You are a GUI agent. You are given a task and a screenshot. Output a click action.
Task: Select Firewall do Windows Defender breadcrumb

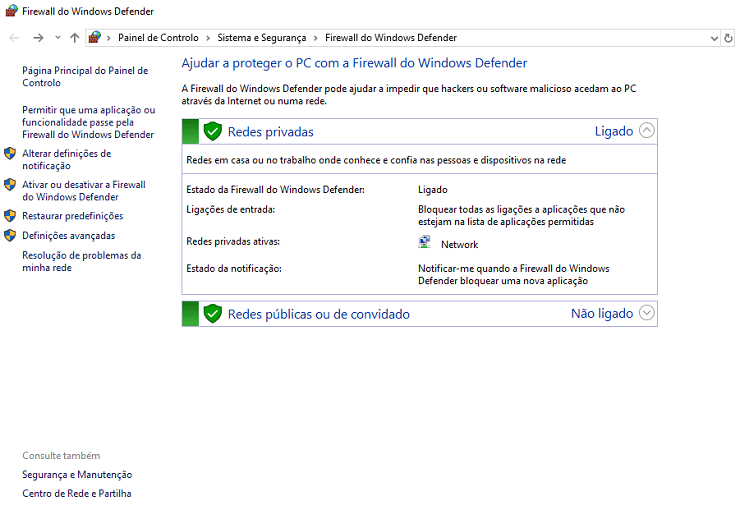click(x=391, y=38)
